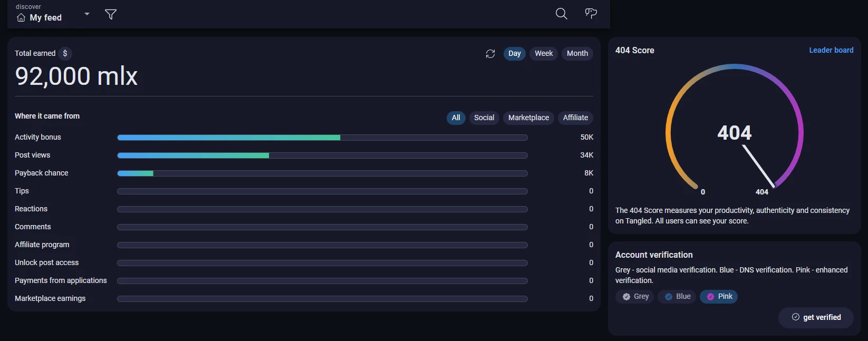Click the Activity bonus label
The image size is (868, 341).
coord(38,137)
